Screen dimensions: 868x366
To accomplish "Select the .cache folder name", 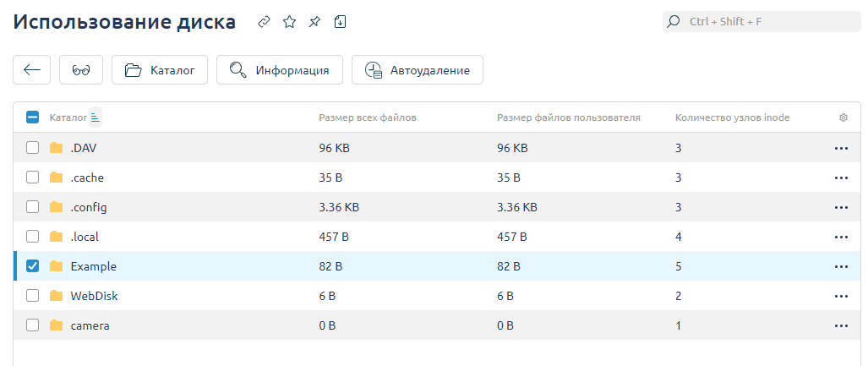I will 87,178.
